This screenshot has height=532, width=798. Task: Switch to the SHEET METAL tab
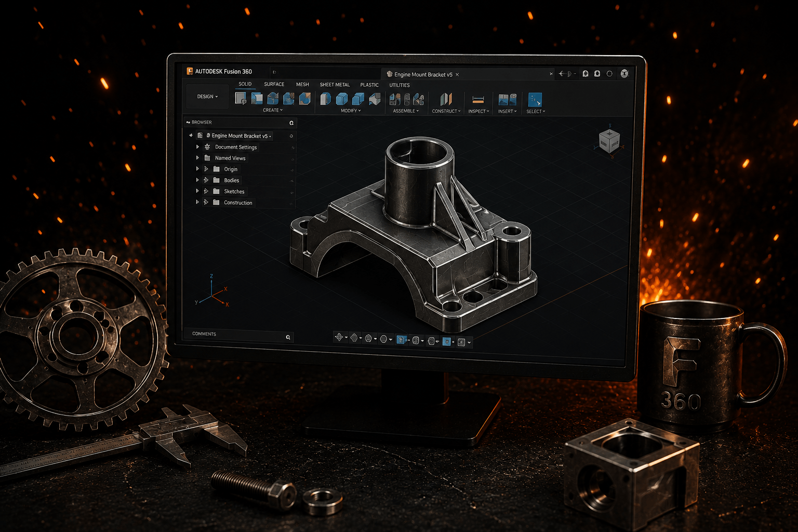point(335,85)
